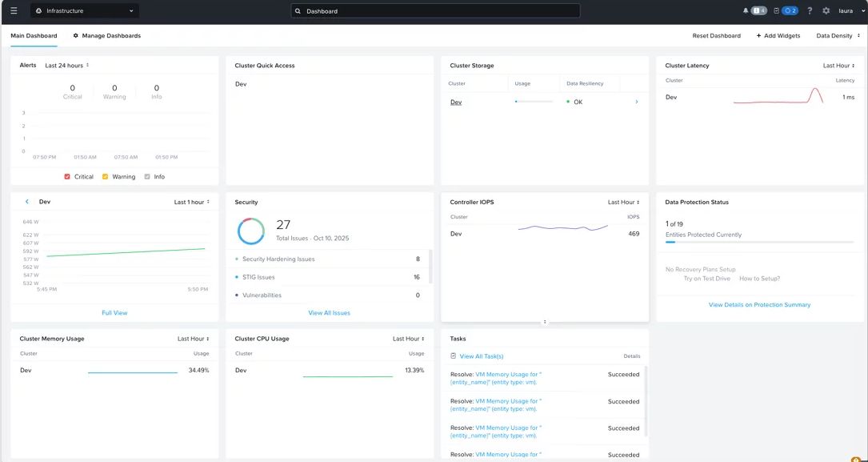Click the Add Widgets button
Image resolution: width=868 pixels, height=462 pixels.
click(778, 36)
